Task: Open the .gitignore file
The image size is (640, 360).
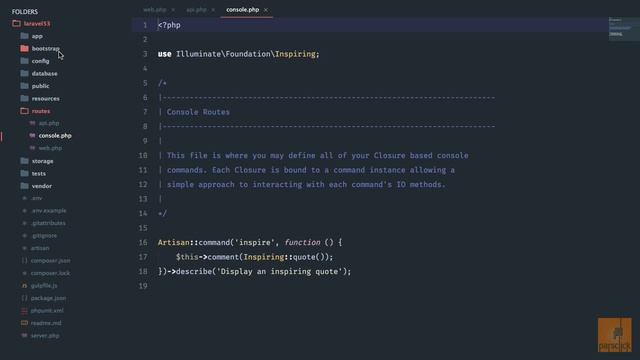Action: [x=44, y=236]
